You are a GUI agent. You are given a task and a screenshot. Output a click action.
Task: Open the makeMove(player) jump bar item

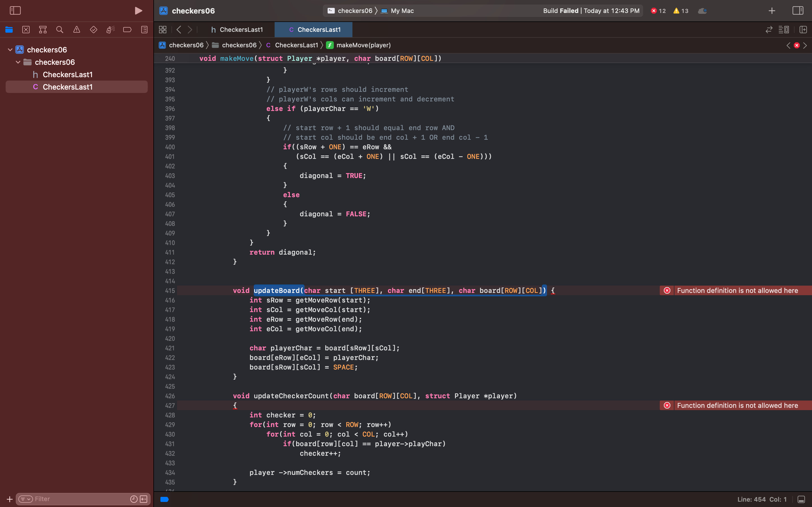click(x=363, y=45)
